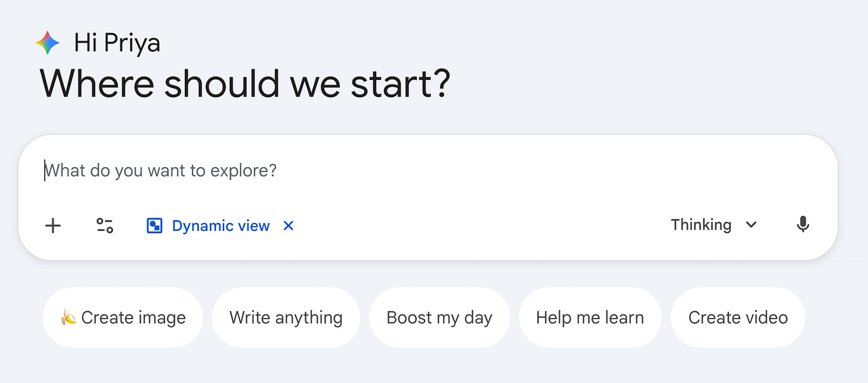Click the plus icon to add files
The image size is (868, 383).
(x=53, y=226)
